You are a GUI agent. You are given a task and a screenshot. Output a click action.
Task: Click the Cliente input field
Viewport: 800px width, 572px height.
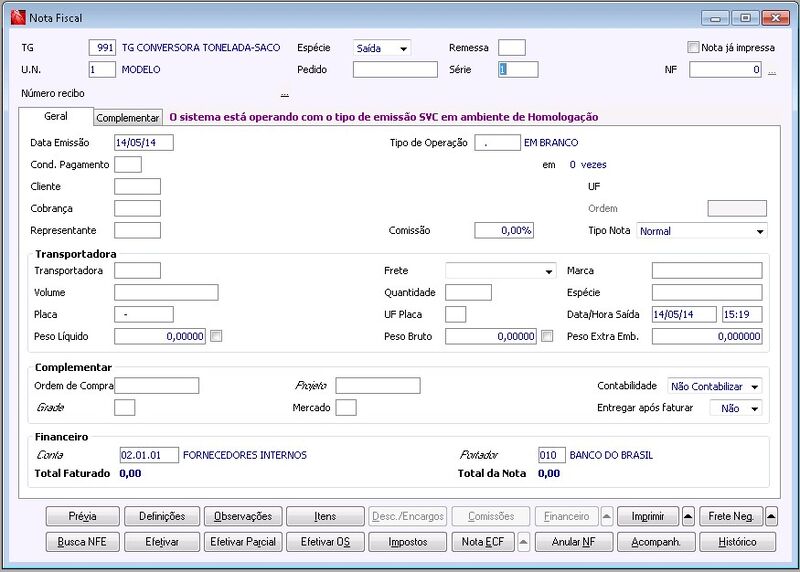click(x=137, y=186)
